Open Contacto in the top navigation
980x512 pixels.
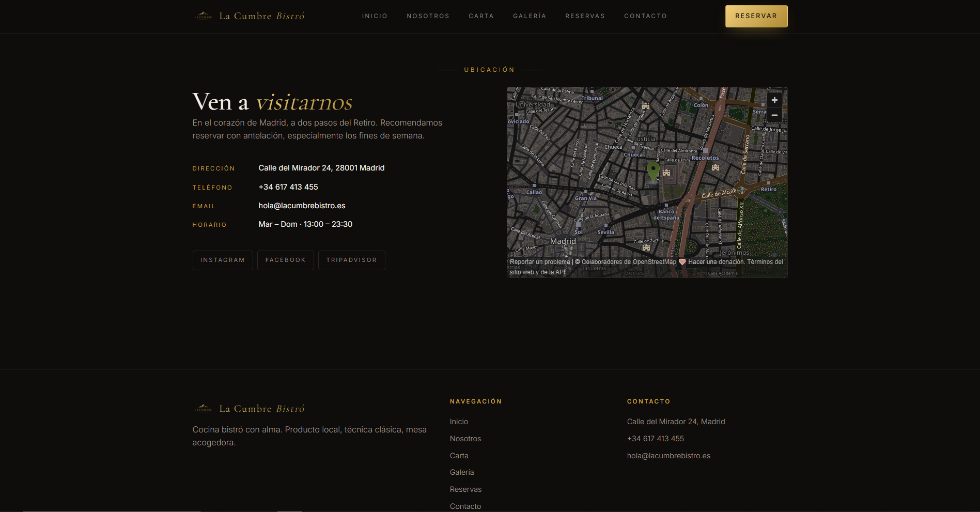coord(645,16)
